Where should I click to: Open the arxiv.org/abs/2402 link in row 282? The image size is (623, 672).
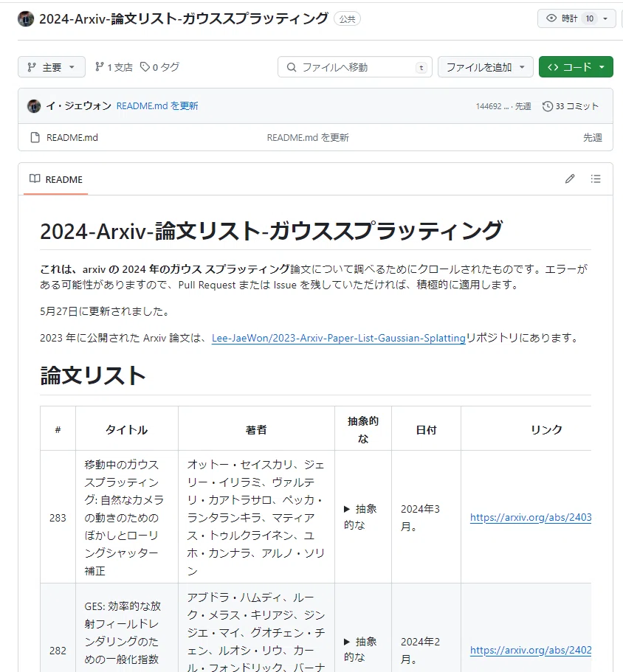tap(531, 650)
